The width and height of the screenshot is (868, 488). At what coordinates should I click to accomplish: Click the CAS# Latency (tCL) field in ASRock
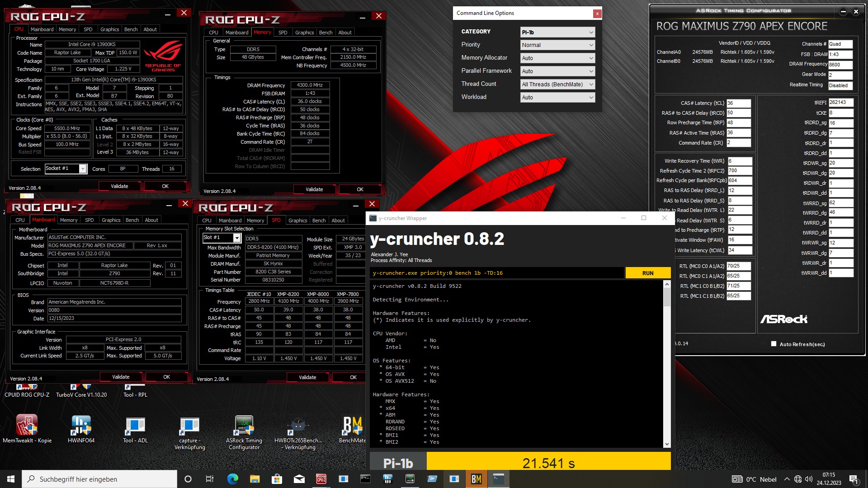pos(739,103)
